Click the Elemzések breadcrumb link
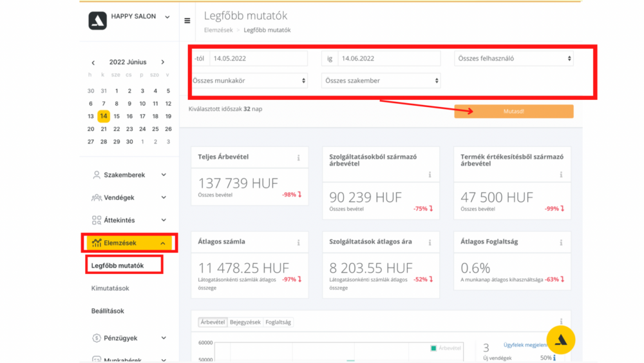The image size is (644, 363). click(218, 30)
